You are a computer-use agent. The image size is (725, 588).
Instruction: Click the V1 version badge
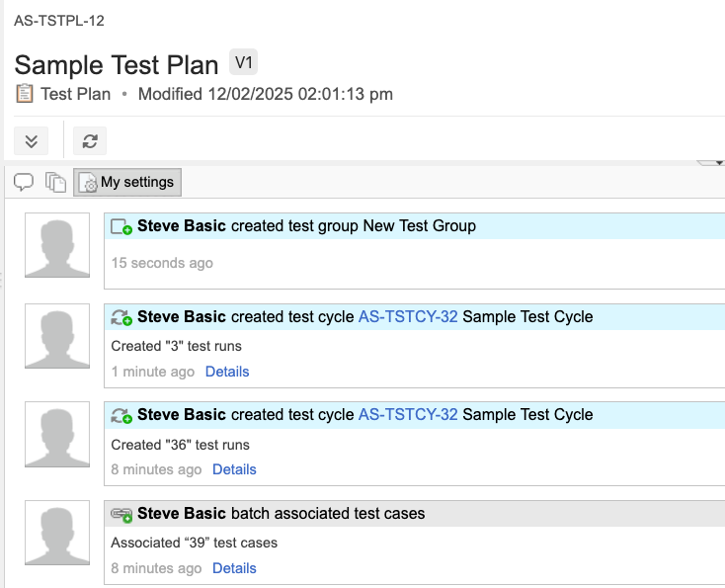(x=243, y=63)
